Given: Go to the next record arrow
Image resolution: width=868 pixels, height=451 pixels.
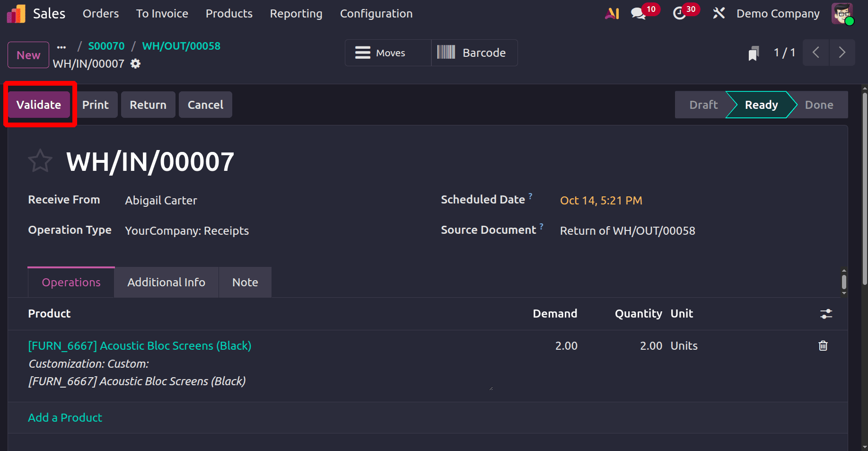Looking at the screenshot, I should pos(842,53).
